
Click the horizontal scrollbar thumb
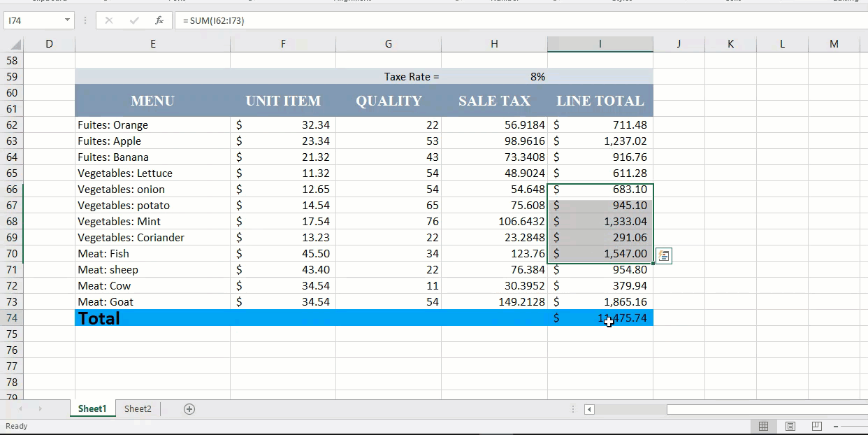[767, 410]
